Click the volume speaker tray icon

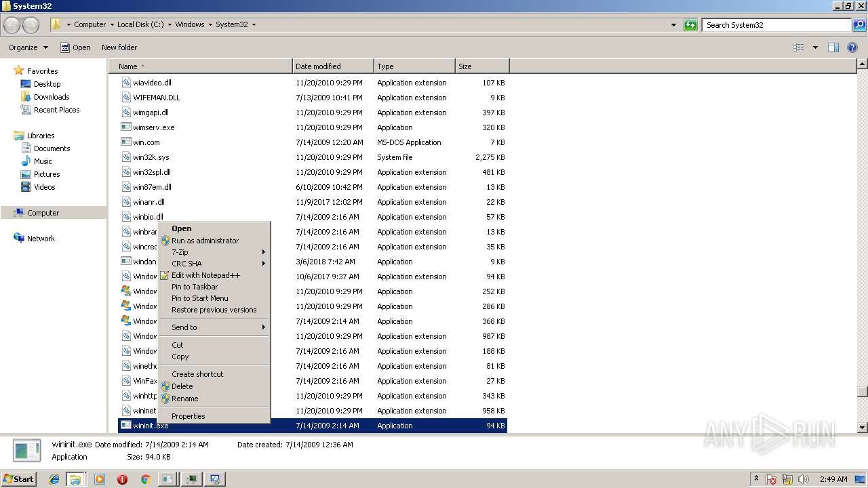click(804, 479)
